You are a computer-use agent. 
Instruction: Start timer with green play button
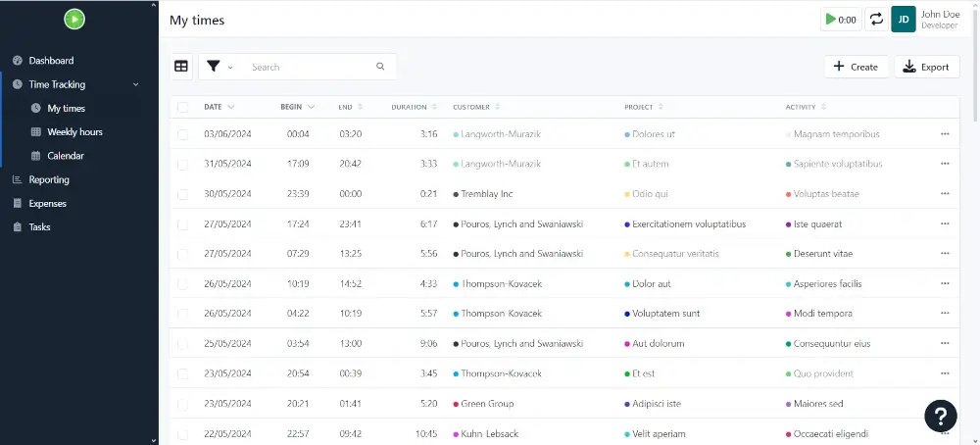pyautogui.click(x=841, y=20)
